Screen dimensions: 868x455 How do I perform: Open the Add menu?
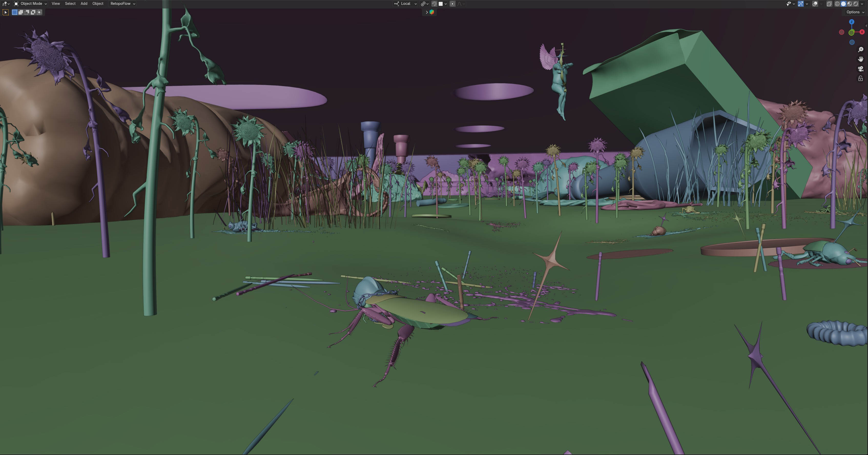pyautogui.click(x=84, y=4)
